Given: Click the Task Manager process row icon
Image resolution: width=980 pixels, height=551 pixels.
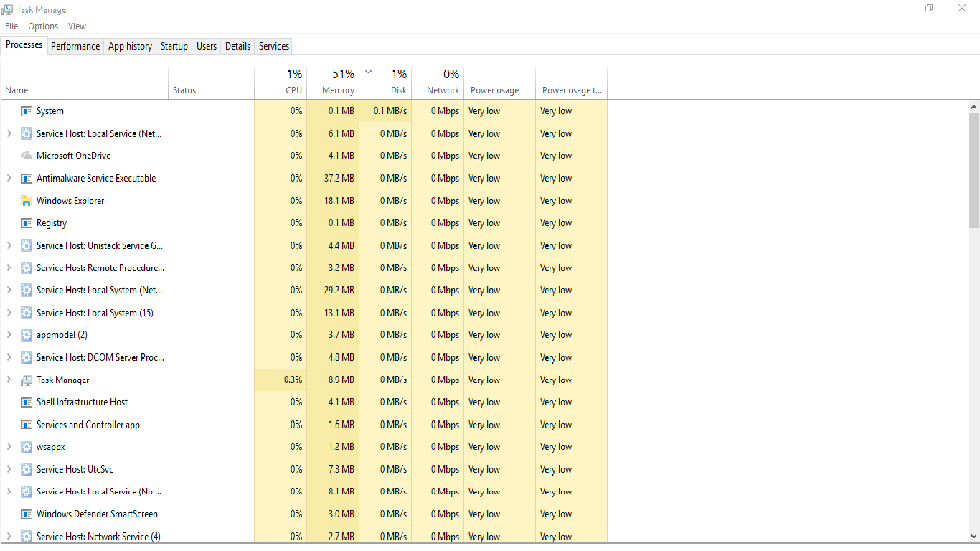Looking at the screenshot, I should [27, 380].
